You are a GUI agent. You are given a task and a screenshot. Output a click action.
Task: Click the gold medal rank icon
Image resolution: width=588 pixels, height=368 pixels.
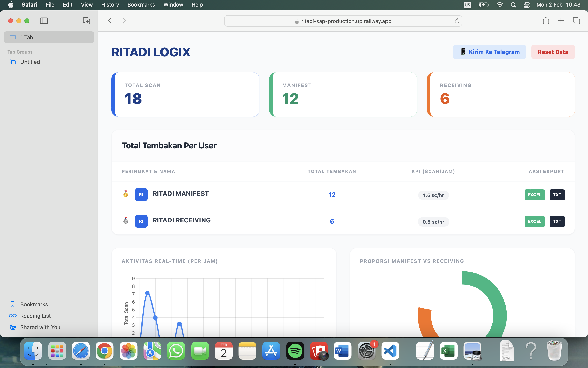click(x=126, y=194)
